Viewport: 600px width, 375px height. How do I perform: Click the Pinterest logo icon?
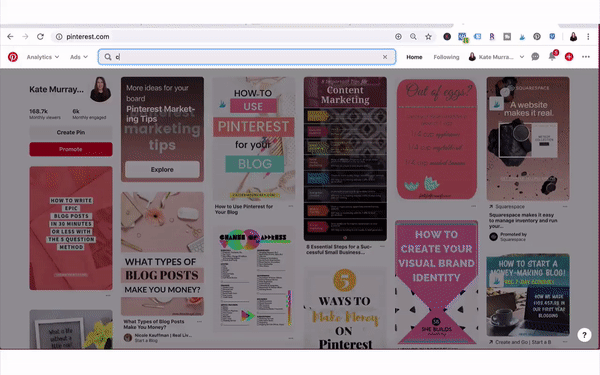(x=13, y=57)
